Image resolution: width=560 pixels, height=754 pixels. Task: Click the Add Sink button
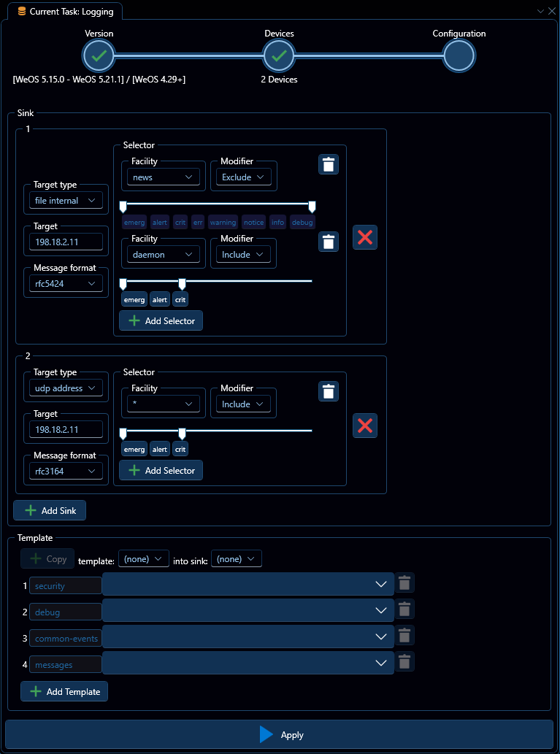coord(50,511)
